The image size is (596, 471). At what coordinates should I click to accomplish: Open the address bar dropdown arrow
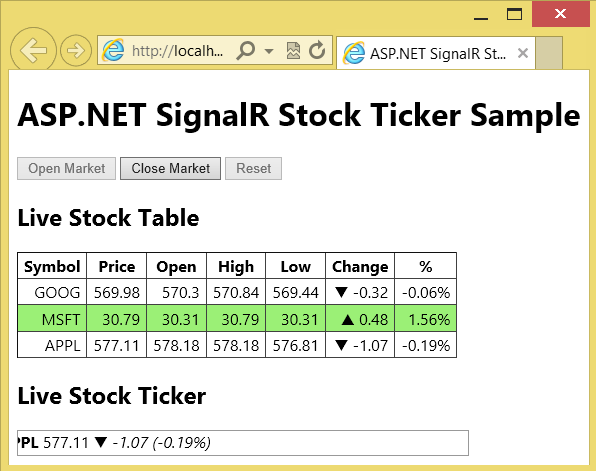click(x=269, y=51)
